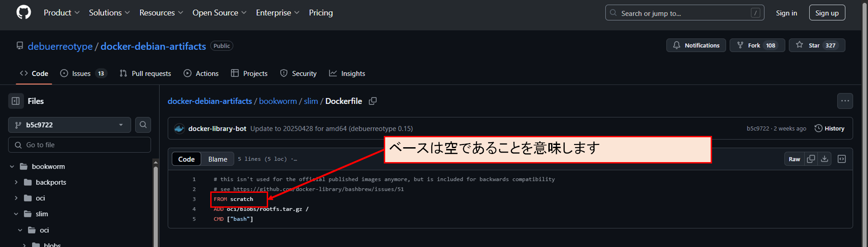This screenshot has height=247, width=868.
Task: Open the debuerreotype owner link
Action: click(x=60, y=46)
